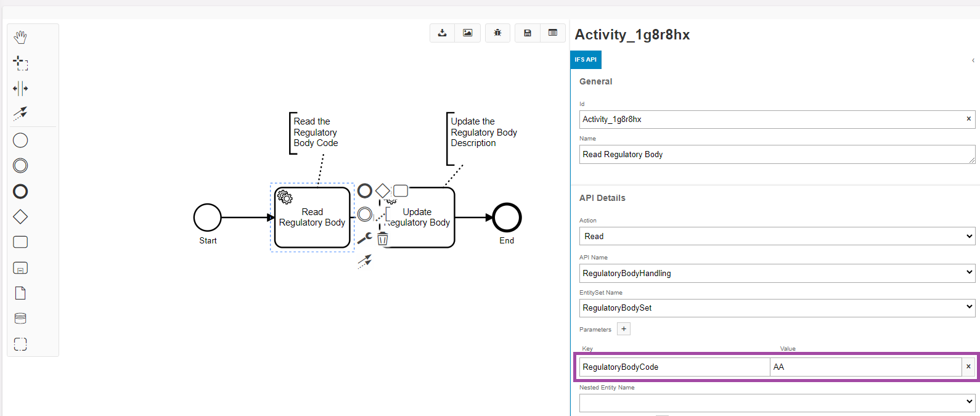This screenshot has height=416, width=980.
Task: Click the Name field Read Regulatory Body
Action: pyautogui.click(x=777, y=155)
